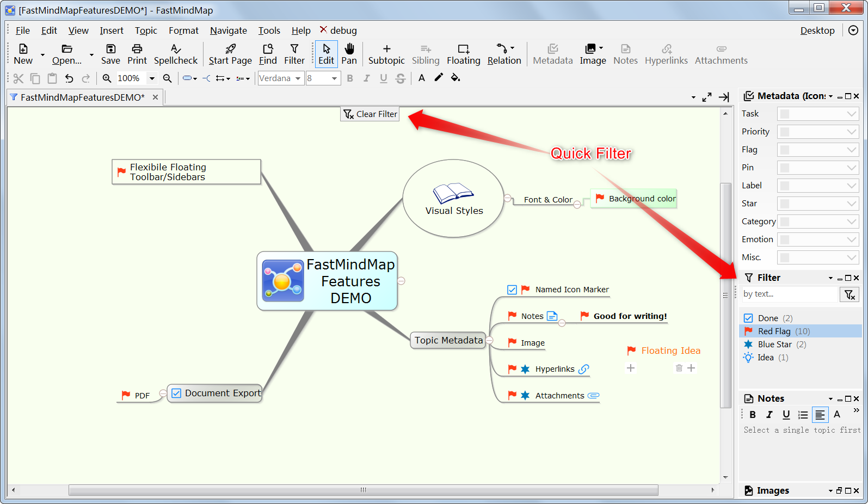Viewport: 868px width, 504px height.
Task: Open the Task metadata dropdown
Action: tap(818, 114)
